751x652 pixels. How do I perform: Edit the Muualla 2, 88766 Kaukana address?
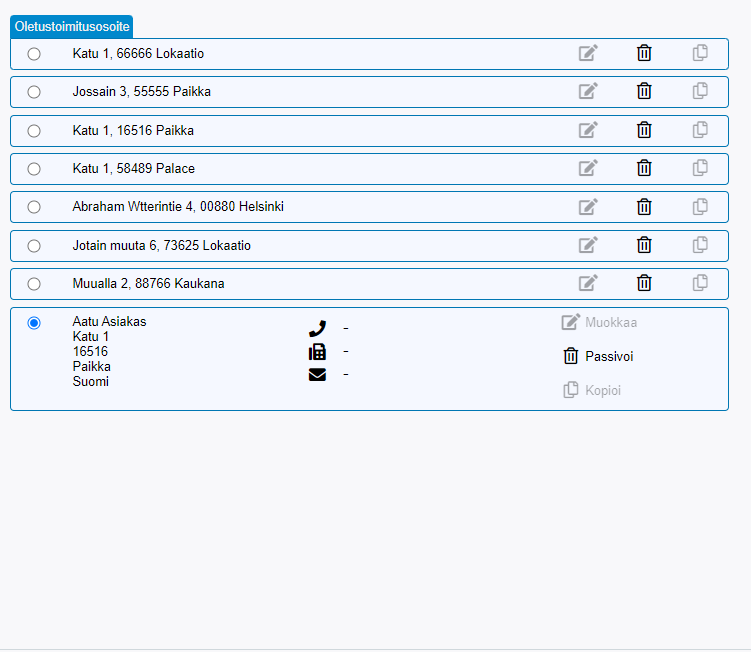click(x=588, y=283)
